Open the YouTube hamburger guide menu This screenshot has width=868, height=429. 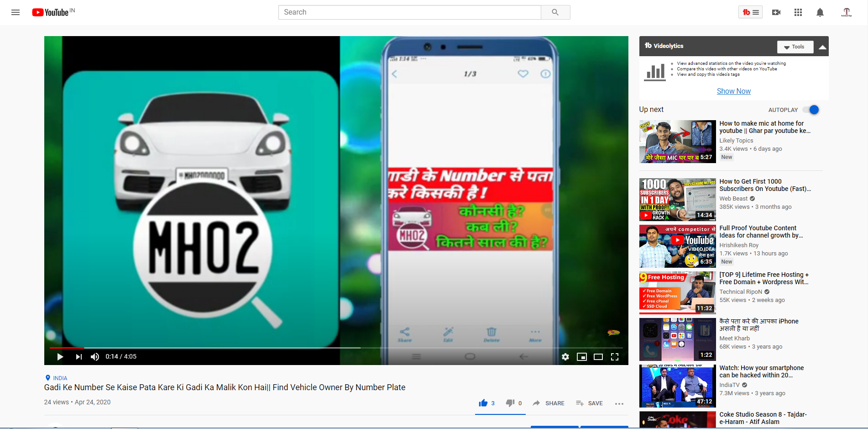[16, 12]
